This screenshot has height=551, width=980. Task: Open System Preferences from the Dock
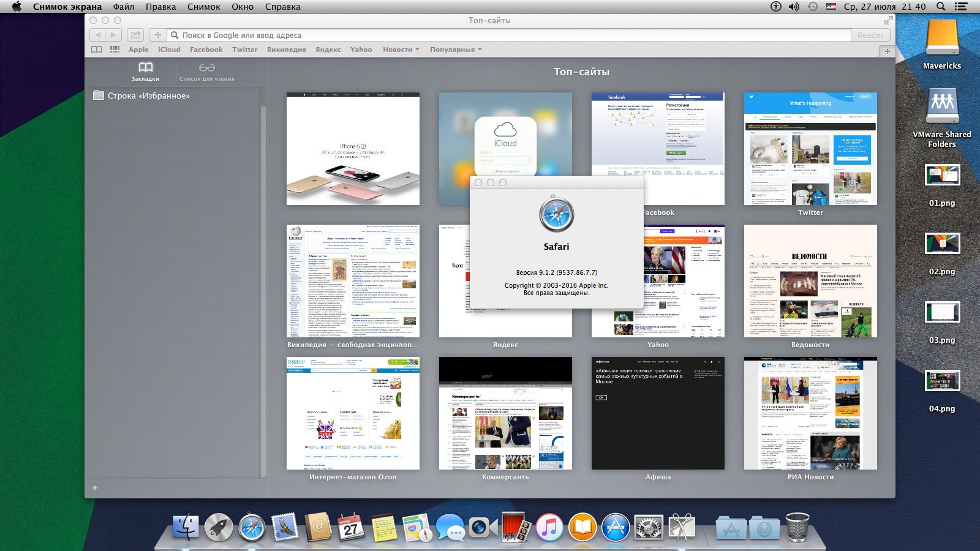[x=649, y=527]
